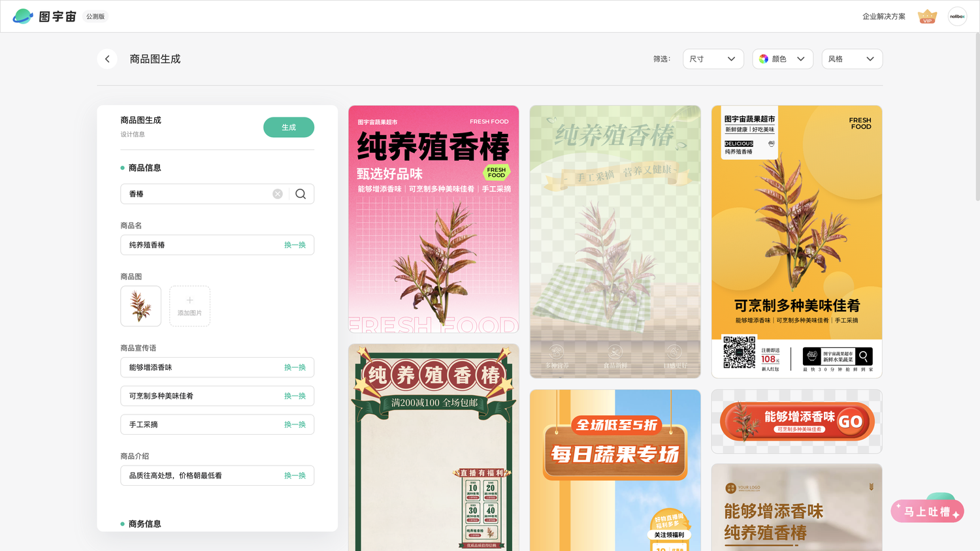Click 换一换 for 纯养殖香椿

[x=295, y=245]
